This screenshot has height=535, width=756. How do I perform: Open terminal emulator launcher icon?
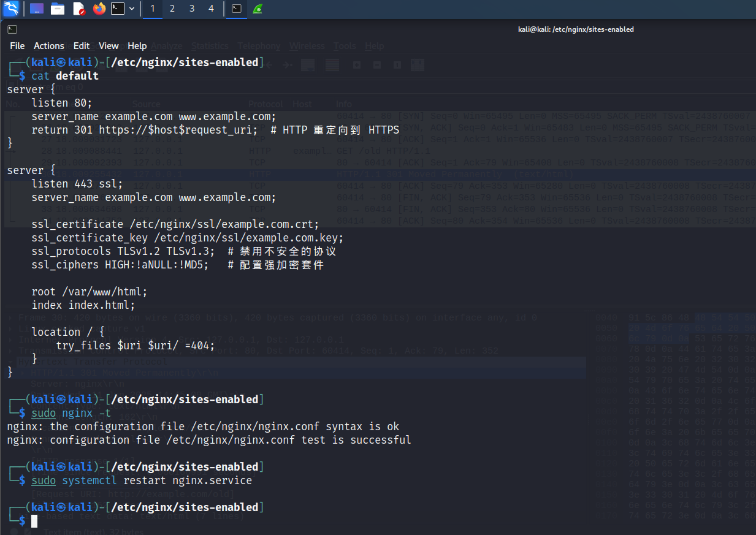pos(118,9)
